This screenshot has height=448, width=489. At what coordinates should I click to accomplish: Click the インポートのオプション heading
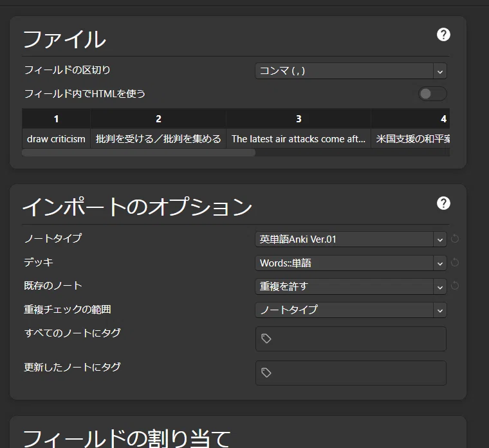[137, 207]
